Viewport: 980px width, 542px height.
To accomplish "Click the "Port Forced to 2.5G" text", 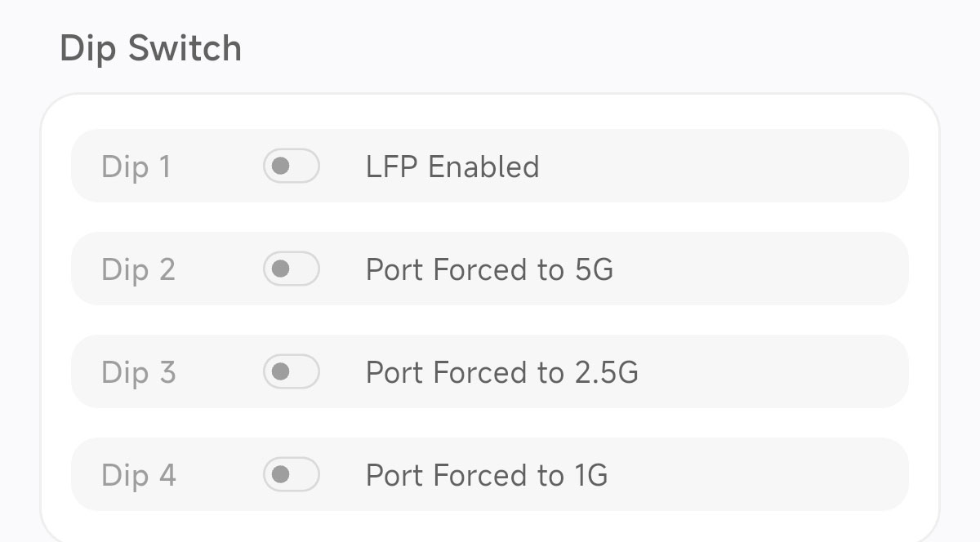I will pyautogui.click(x=501, y=372).
